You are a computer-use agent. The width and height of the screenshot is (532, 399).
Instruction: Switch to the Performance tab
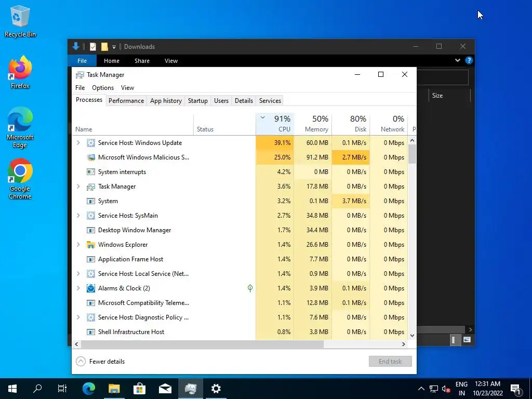tap(126, 101)
